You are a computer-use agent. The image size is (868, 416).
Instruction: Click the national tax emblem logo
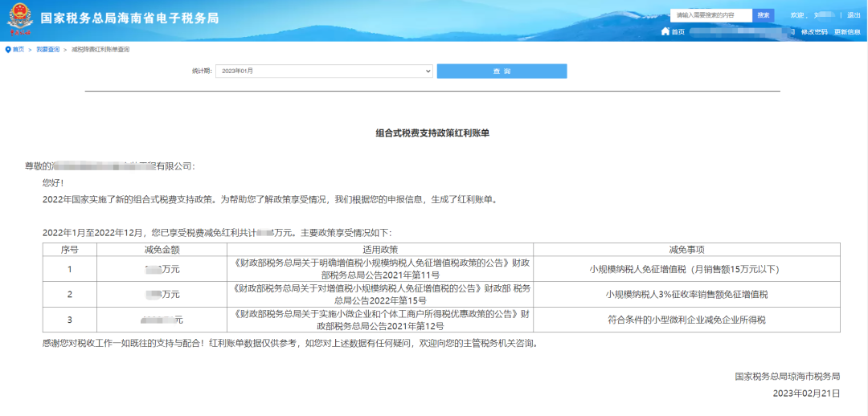pyautogui.click(x=21, y=21)
